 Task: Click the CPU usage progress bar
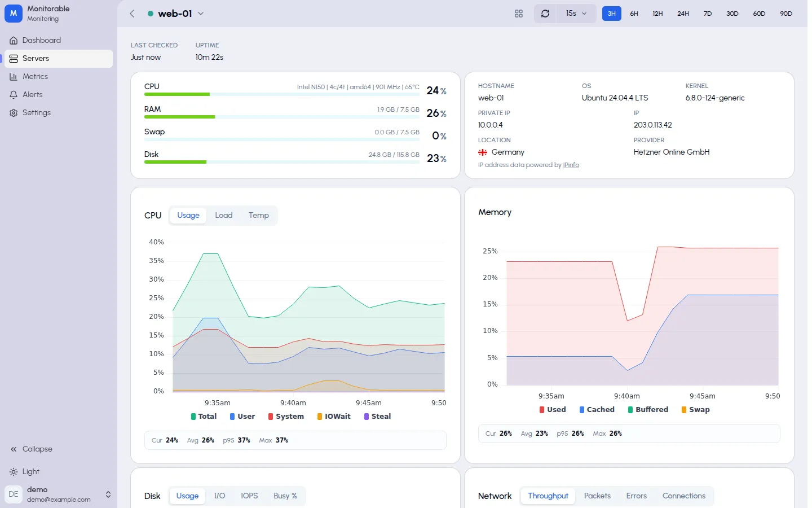point(282,94)
